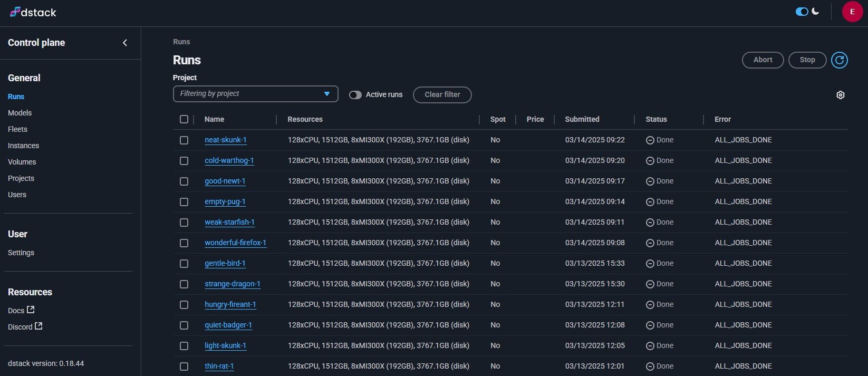Check the light-skunk-1 row checkbox

[x=184, y=346]
